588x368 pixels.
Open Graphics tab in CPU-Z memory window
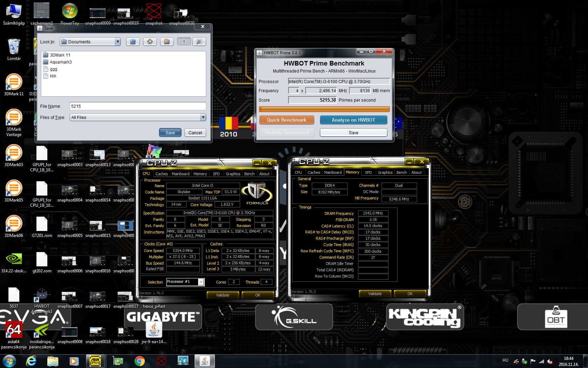385,172
